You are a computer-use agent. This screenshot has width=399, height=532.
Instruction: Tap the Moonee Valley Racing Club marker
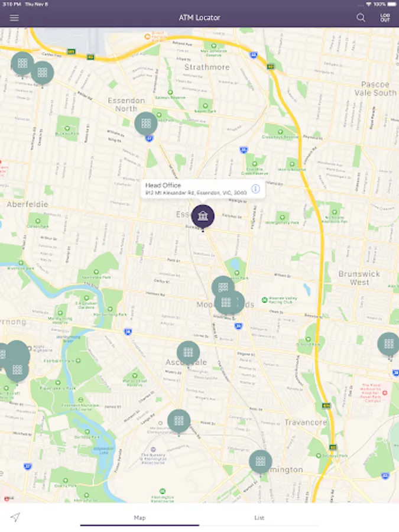264,300
